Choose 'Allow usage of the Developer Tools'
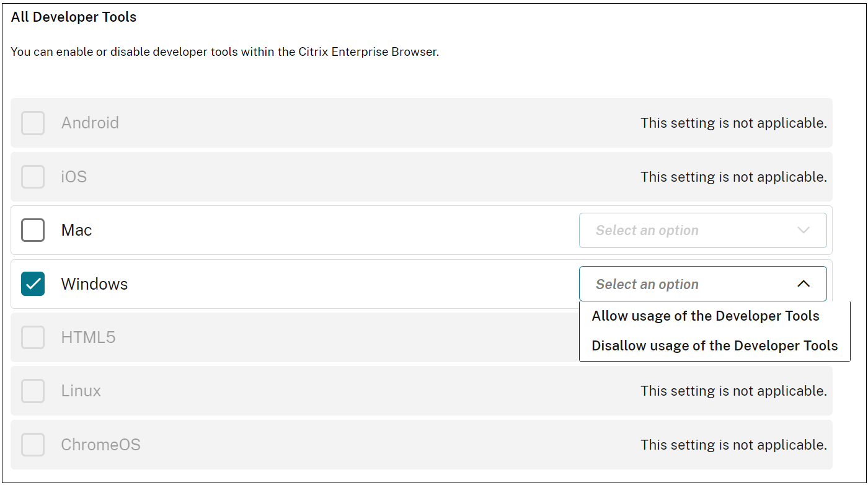 click(706, 316)
